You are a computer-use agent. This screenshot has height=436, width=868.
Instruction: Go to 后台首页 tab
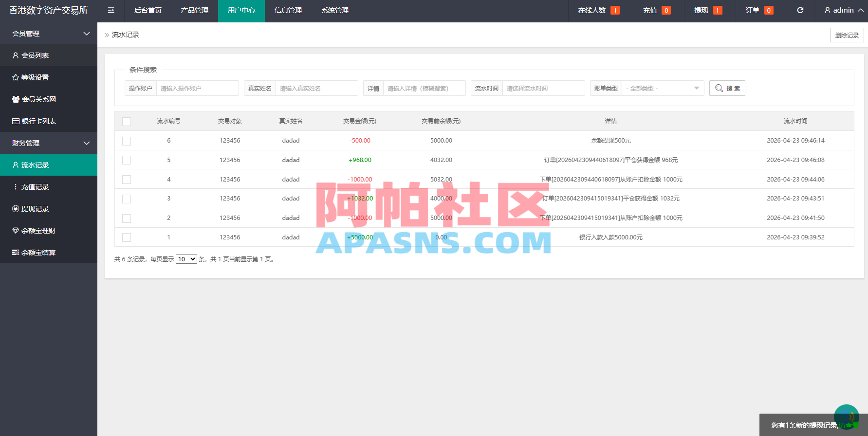tap(148, 10)
